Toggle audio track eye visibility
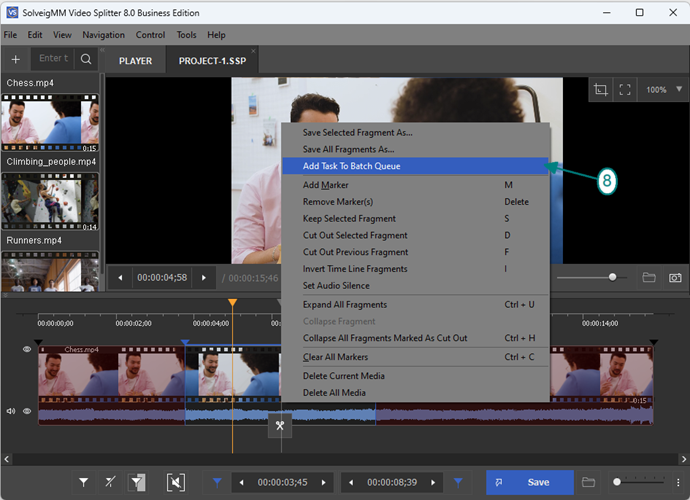The width and height of the screenshot is (690, 500). [x=27, y=411]
